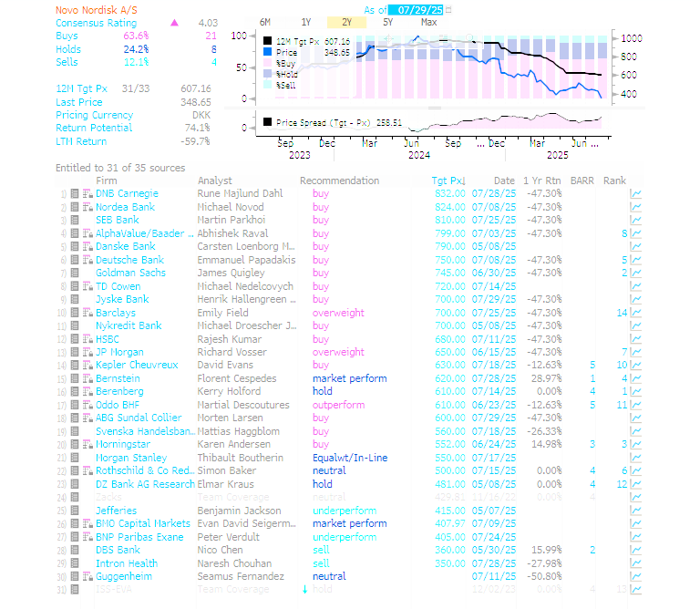This screenshot has height=609, width=700.
Task: Click Nykredit Bank target price 700.00
Action: tap(450, 325)
